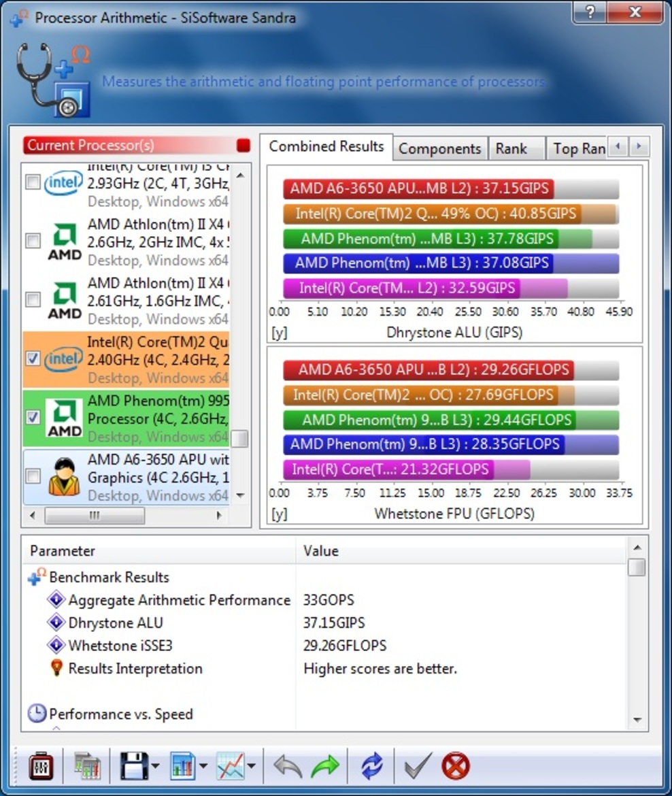Check the AMD A6-3650 APU checkbox
This screenshot has width=672, height=796.
point(33,476)
